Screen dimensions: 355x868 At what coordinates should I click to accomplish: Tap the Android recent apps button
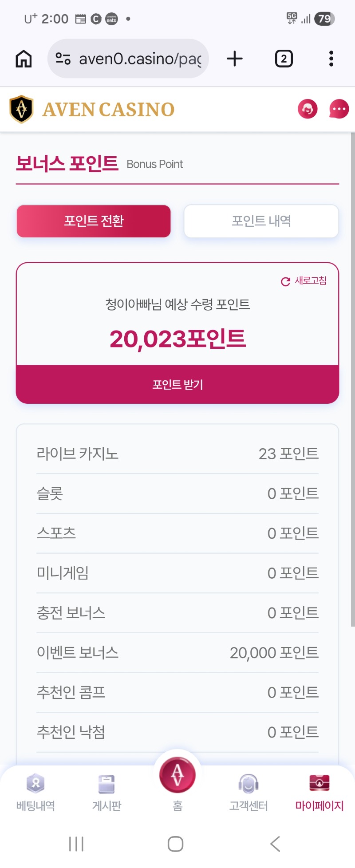(76, 844)
